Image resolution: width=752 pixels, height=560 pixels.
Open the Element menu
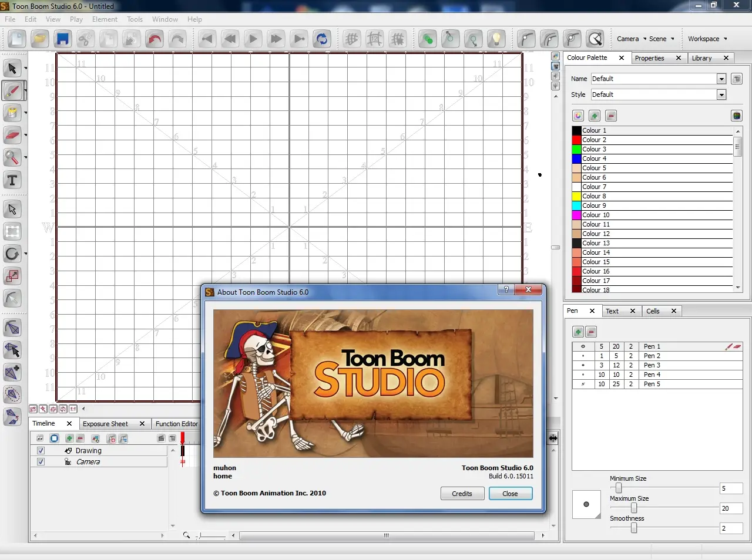(105, 19)
